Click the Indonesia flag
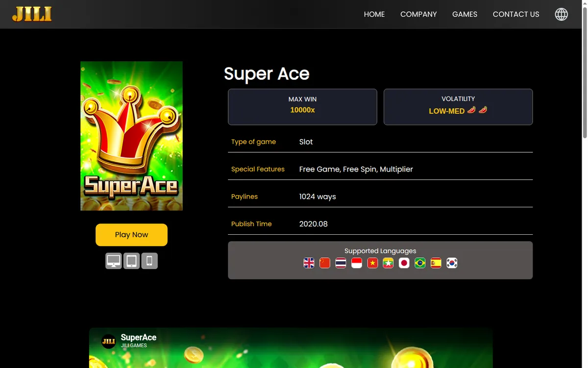 pyautogui.click(x=356, y=263)
